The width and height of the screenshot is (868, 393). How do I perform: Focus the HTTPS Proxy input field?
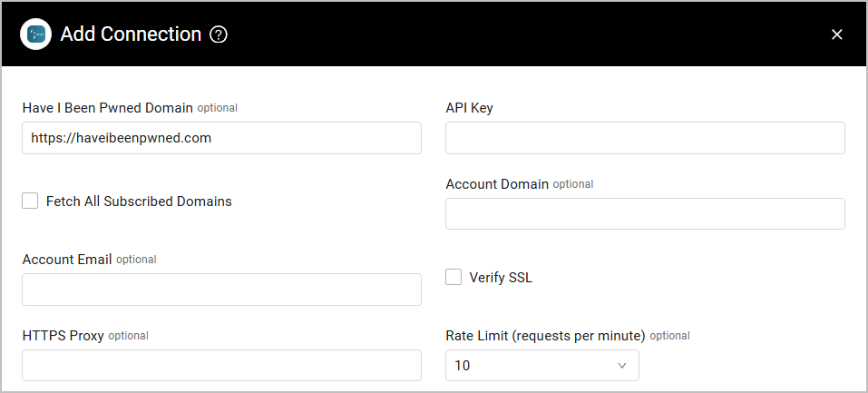pos(221,365)
